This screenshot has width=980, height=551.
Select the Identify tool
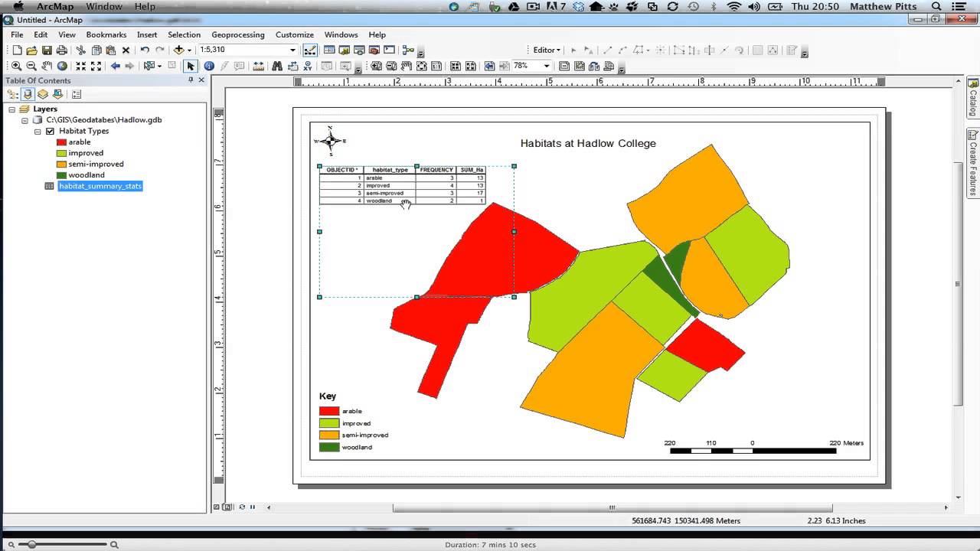coord(209,67)
